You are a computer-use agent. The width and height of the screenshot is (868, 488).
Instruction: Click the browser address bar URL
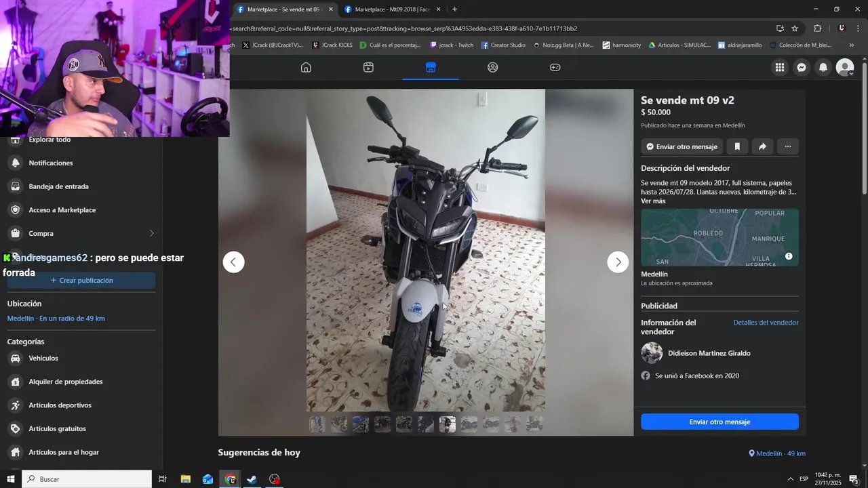tap(404, 28)
